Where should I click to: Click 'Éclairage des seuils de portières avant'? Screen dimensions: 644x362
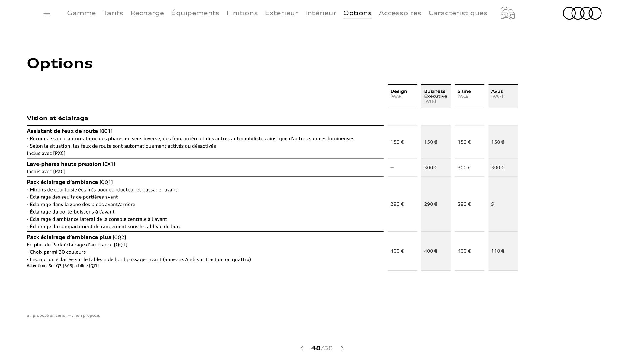[x=72, y=197]
